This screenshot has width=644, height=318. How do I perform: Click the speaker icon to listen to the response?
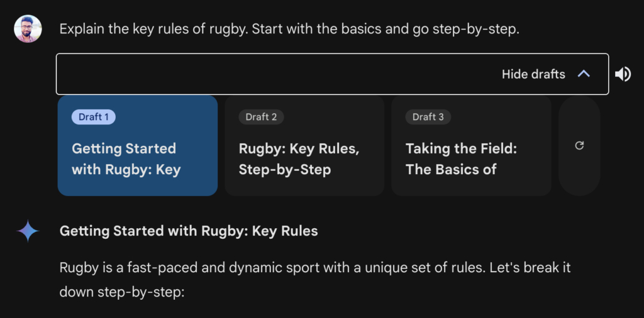pyautogui.click(x=623, y=74)
